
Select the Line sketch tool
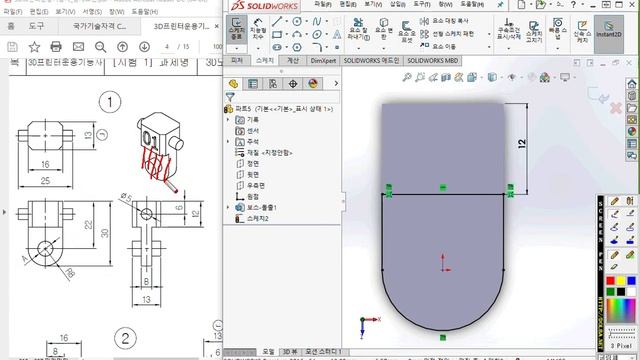pyautogui.click(x=277, y=22)
